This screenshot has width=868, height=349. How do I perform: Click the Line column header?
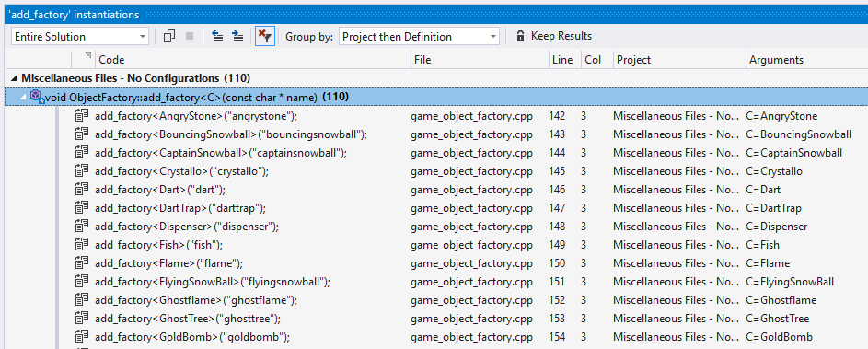click(564, 60)
